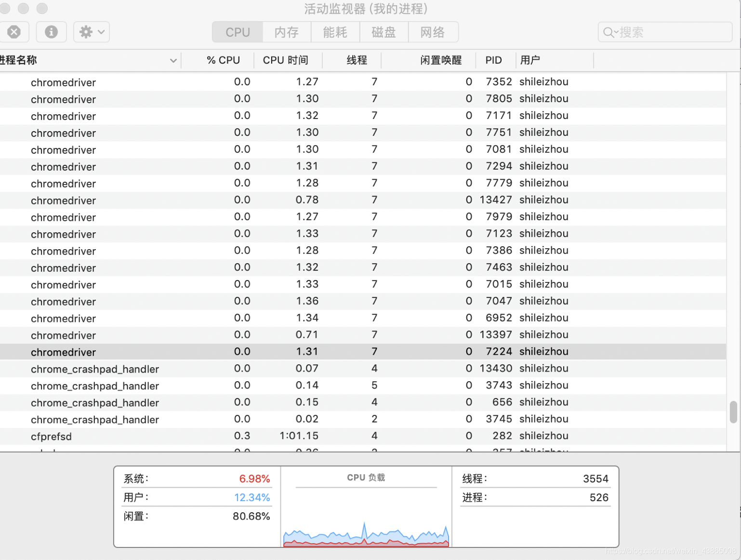Screen dimensions: 741x560
Task: Select chromedriver row with PID 7047
Action: 363,302
